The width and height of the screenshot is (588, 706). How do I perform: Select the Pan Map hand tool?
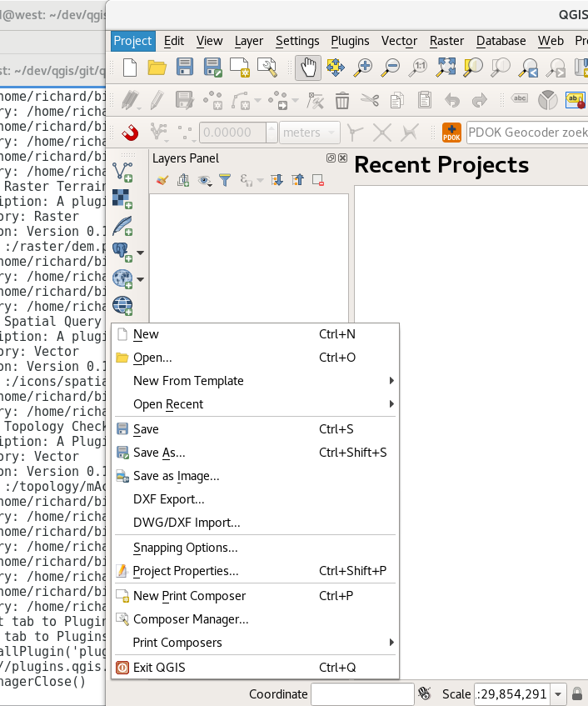point(308,68)
